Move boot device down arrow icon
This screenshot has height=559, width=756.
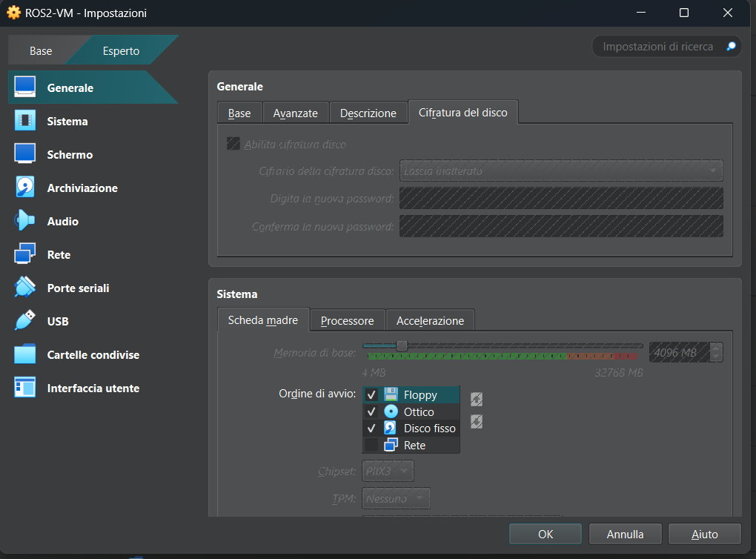click(477, 422)
